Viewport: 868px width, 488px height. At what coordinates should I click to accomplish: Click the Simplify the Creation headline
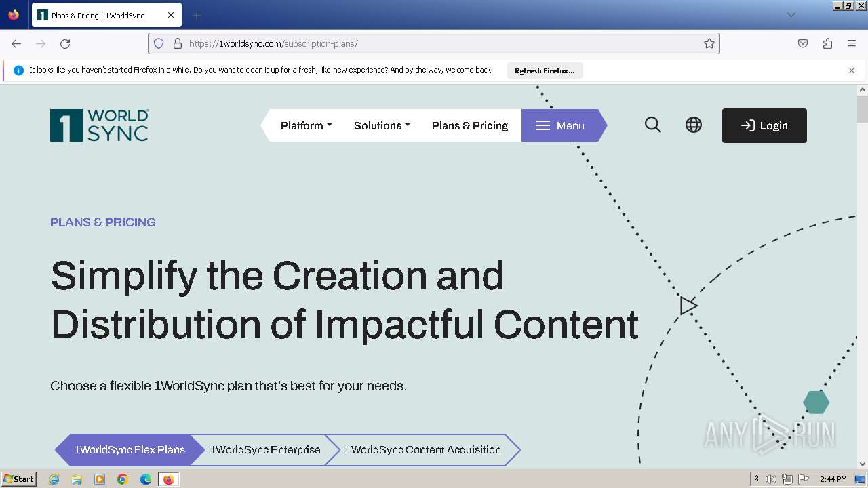click(x=344, y=300)
